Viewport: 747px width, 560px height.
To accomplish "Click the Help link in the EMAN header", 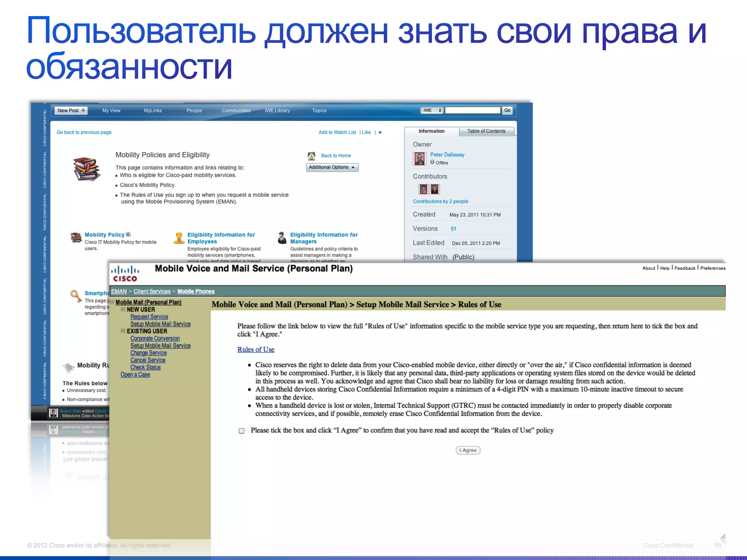I will point(665,268).
